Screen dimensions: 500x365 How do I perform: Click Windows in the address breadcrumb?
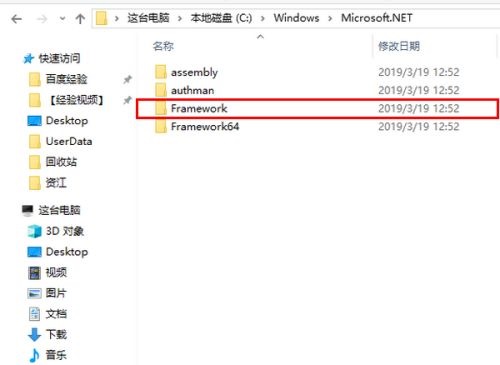point(296,18)
